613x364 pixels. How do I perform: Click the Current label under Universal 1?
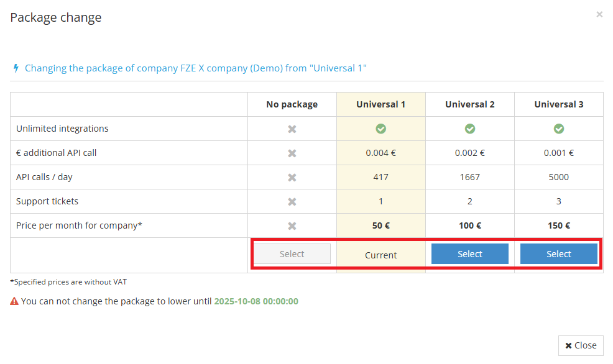click(380, 255)
